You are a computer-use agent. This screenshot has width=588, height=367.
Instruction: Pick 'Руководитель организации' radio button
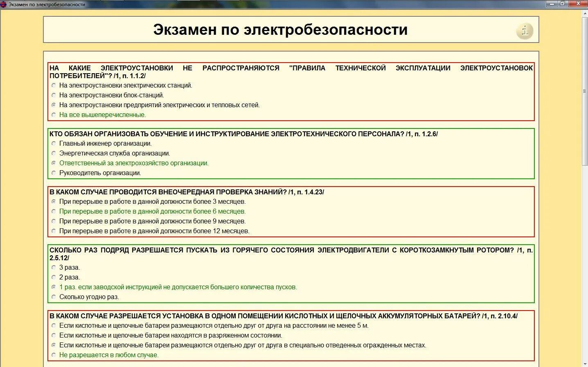tap(54, 173)
